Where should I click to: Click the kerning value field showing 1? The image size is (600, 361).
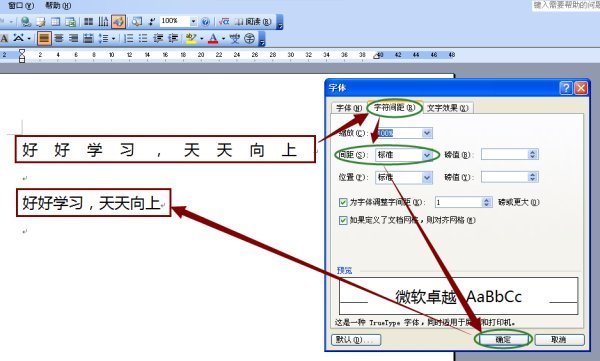[458, 202]
